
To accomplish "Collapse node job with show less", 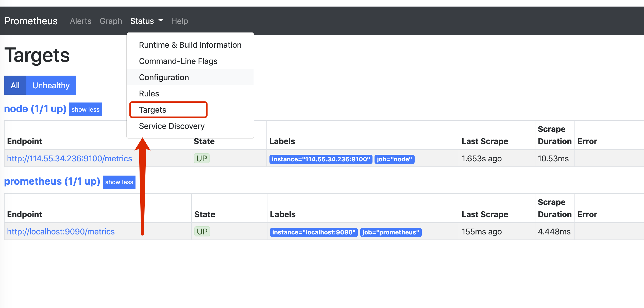I will pyautogui.click(x=85, y=109).
